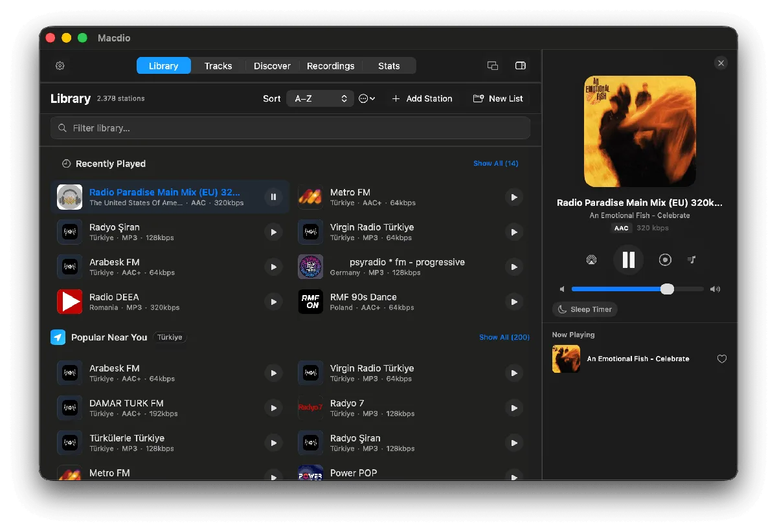Image resolution: width=777 pixels, height=532 pixels.
Task: Switch to the Recordings tab
Action: [331, 66]
